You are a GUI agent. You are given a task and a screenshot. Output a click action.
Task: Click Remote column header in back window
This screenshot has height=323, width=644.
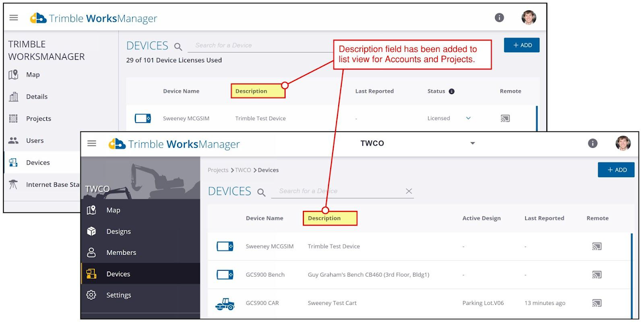coord(510,92)
